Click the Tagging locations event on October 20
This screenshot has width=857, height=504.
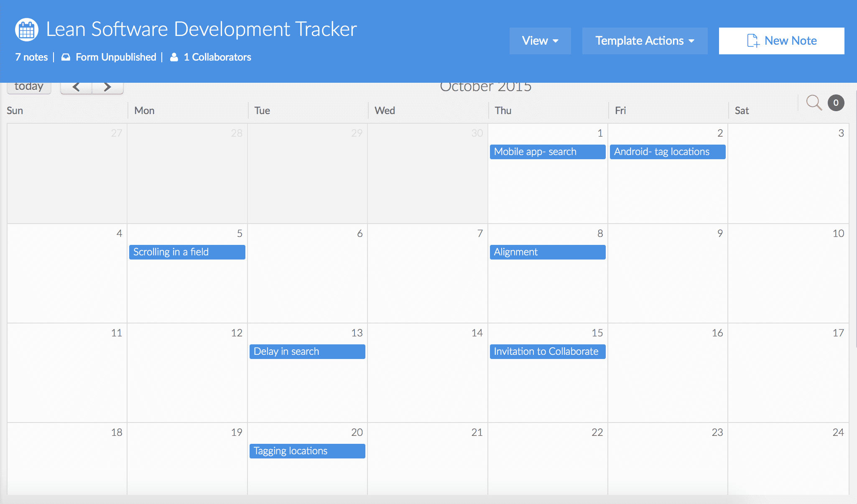[x=307, y=450]
